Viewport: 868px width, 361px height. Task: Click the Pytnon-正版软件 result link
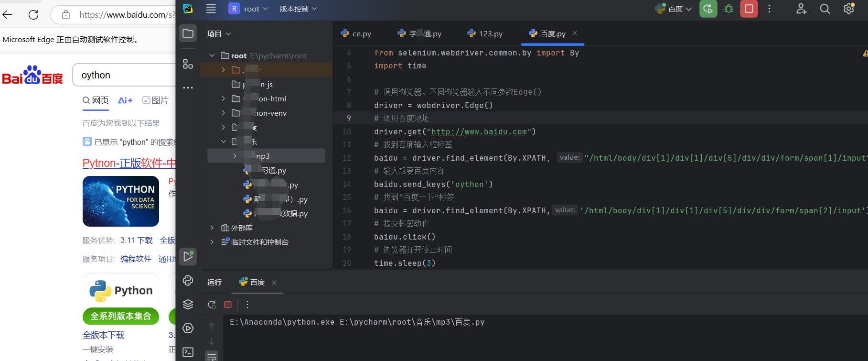[129, 163]
